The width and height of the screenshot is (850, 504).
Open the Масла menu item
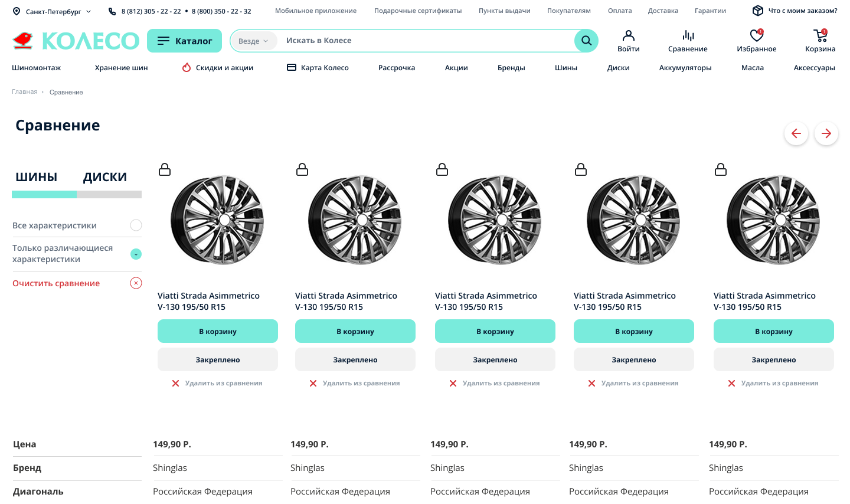click(753, 68)
